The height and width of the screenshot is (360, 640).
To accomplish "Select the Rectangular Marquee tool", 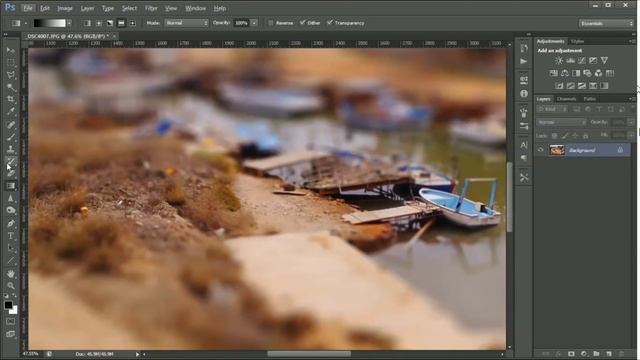I will tap(11, 62).
